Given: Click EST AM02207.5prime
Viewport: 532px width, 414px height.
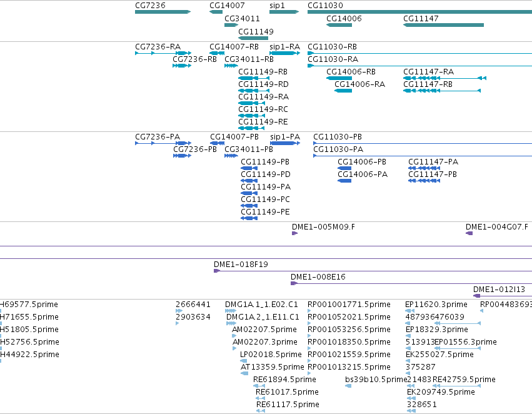Looking at the screenshot, I should point(264,330).
